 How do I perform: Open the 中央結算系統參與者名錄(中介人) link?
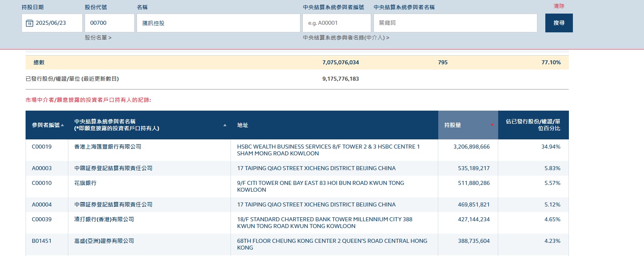tap(346, 38)
